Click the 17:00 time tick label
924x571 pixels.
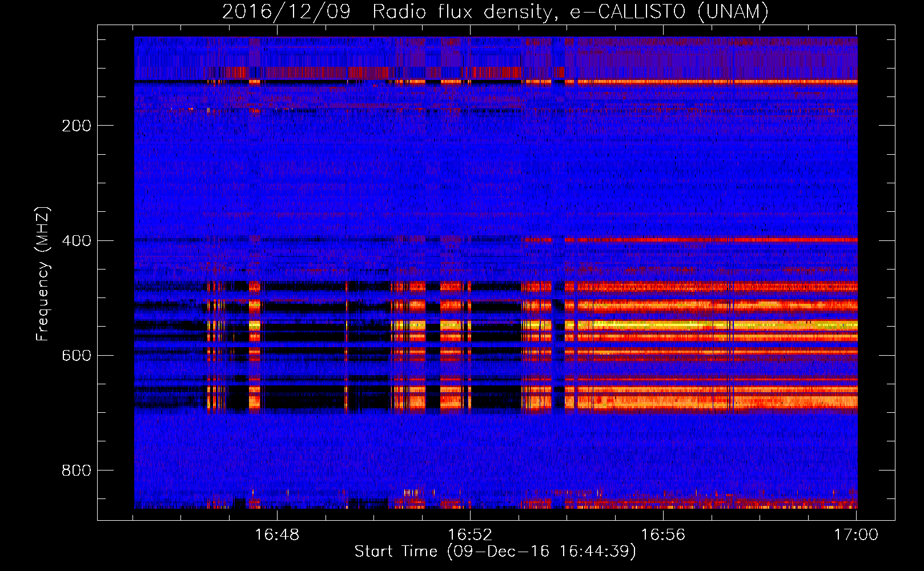pyautogui.click(x=856, y=535)
